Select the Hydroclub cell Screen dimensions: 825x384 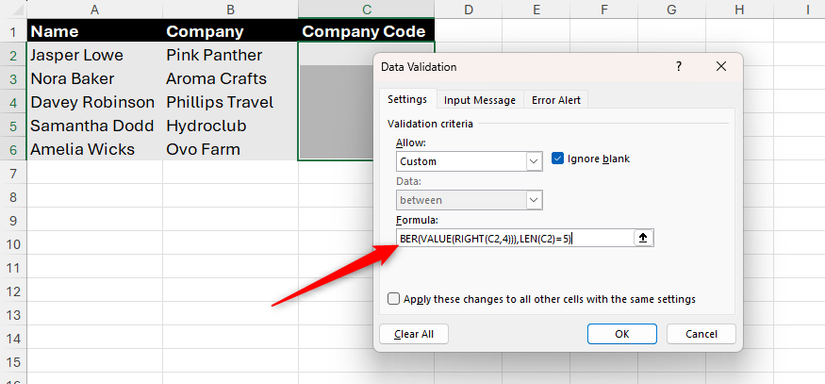pyautogui.click(x=230, y=126)
